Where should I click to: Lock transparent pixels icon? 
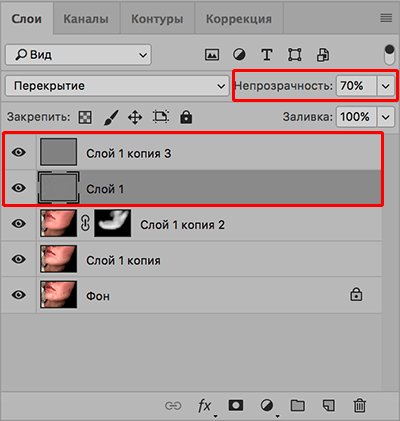point(85,117)
